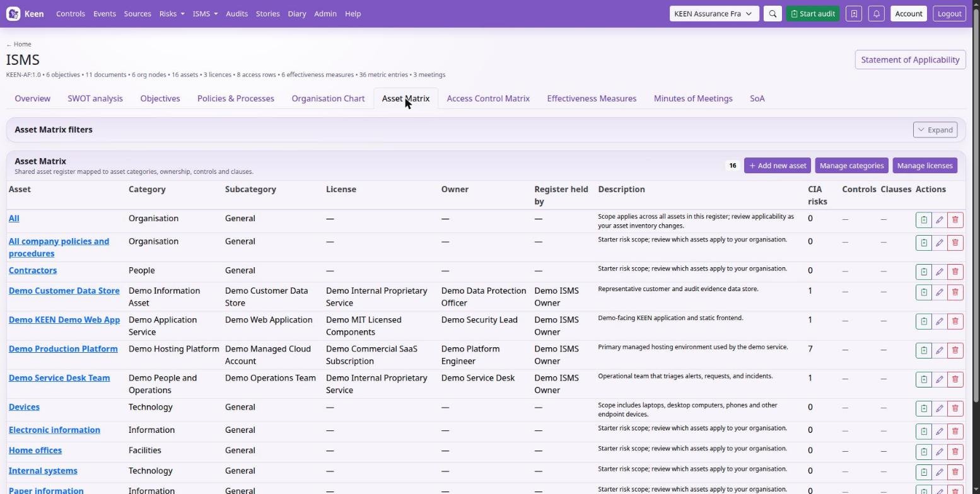
Task: Open the Demo Production Platform asset link
Action: tap(63, 349)
